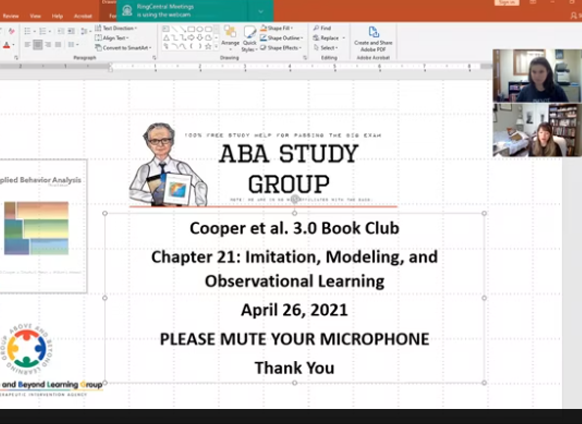Click the Above and Beyond Learning Group logo

click(51, 360)
